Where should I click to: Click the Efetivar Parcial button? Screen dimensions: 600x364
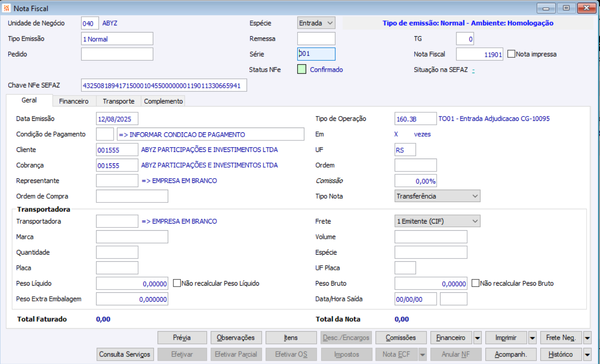[x=236, y=354]
